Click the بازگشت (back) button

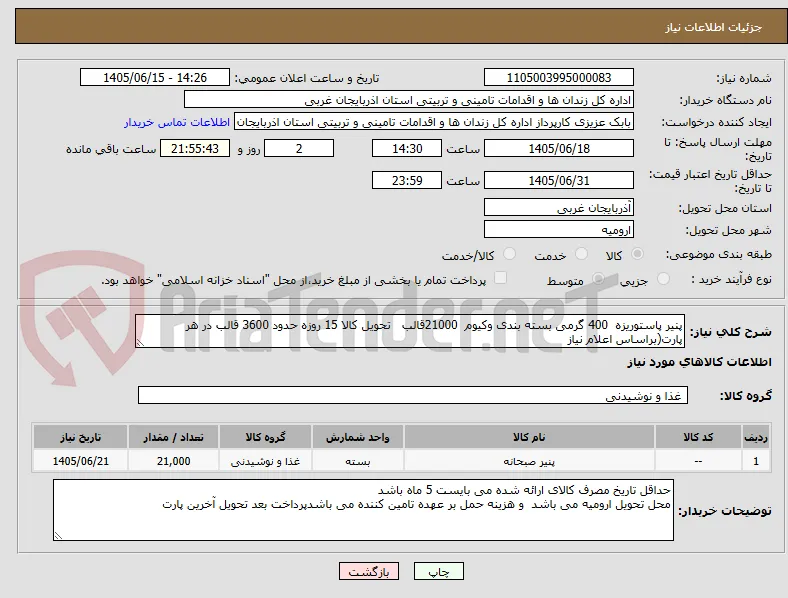point(369,571)
